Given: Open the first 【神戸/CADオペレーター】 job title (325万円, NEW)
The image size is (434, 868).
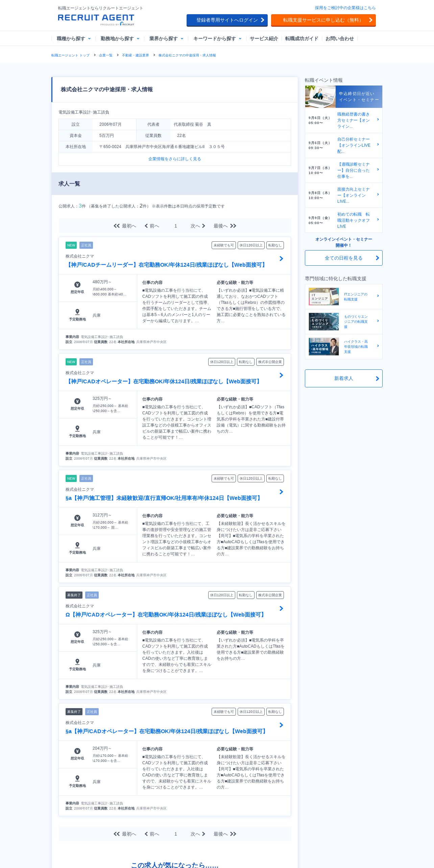Looking at the screenshot, I should [x=164, y=381].
